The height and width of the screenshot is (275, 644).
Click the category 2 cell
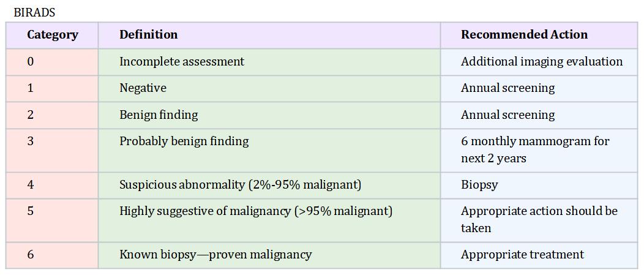click(x=52, y=115)
